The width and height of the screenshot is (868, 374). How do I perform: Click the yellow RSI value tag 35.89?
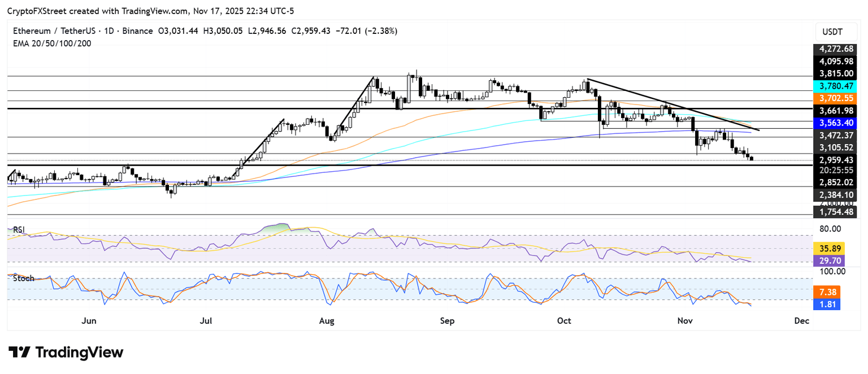point(827,247)
